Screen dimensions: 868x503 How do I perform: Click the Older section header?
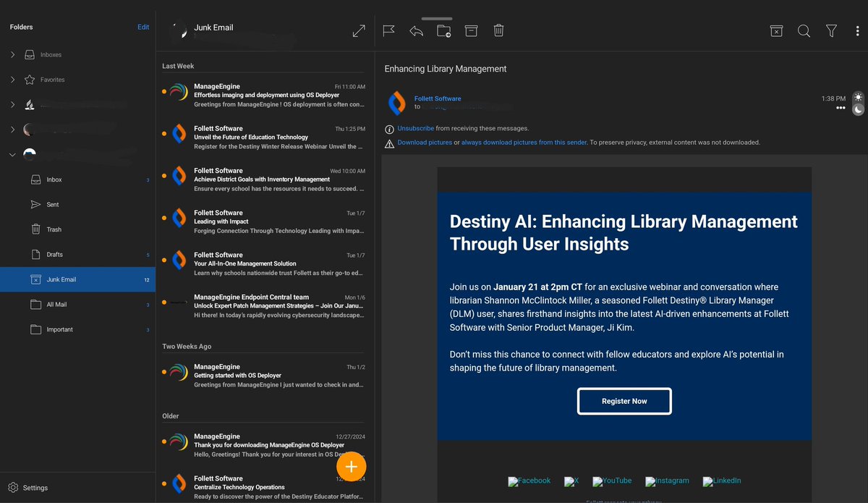(171, 416)
